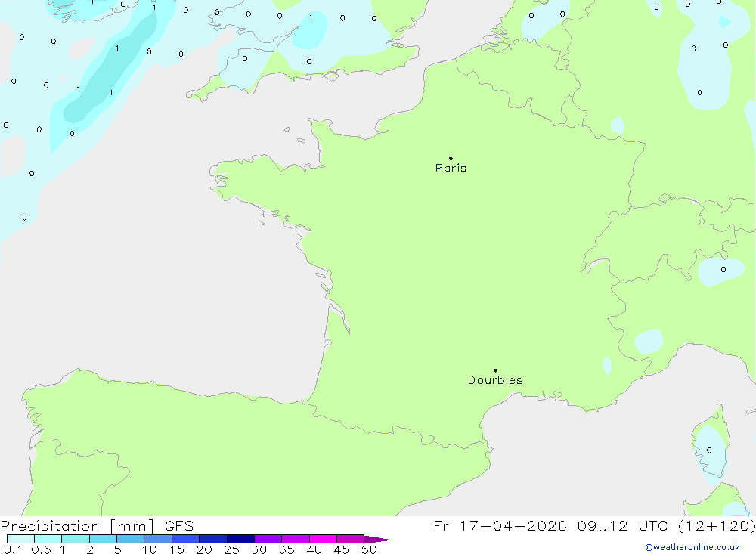Choose the 40–45 mm magenta swatch
756x554 pixels.
323,539
